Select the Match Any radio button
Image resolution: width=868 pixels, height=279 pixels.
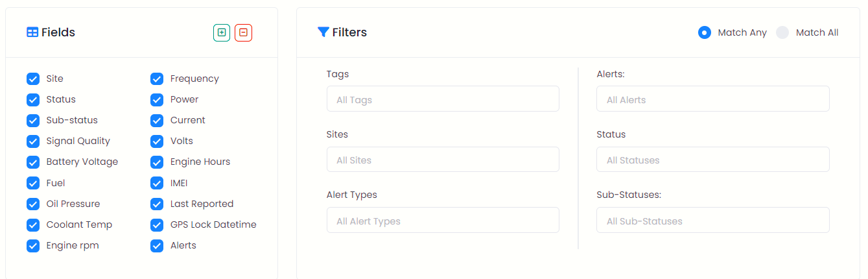pyautogui.click(x=705, y=32)
